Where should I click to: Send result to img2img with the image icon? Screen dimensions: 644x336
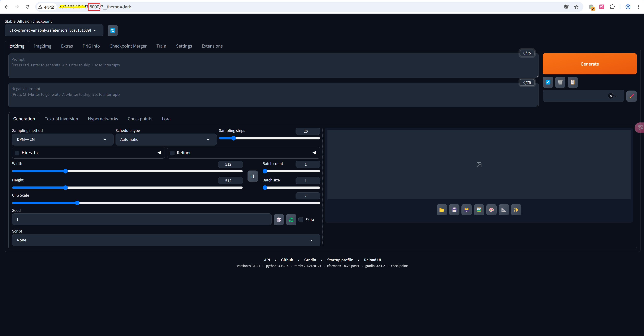pyautogui.click(x=479, y=210)
